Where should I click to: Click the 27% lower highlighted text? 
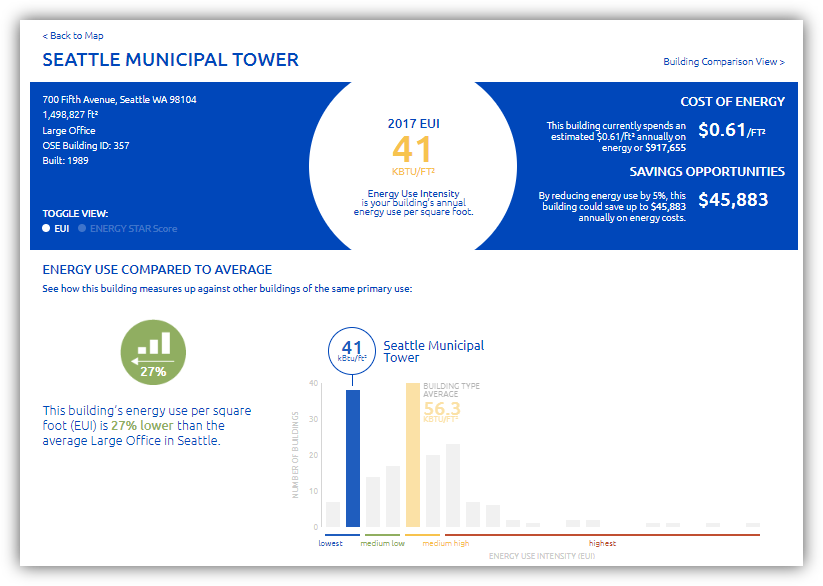pyautogui.click(x=144, y=425)
